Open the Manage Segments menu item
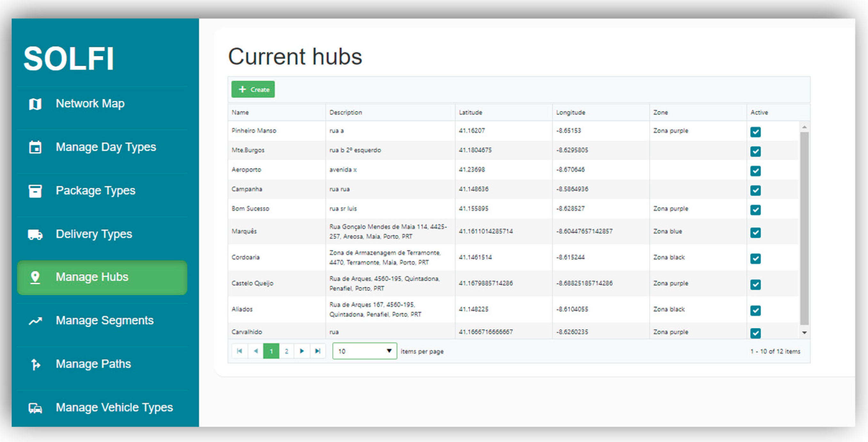Screen dimensions: 868x442 104,320
